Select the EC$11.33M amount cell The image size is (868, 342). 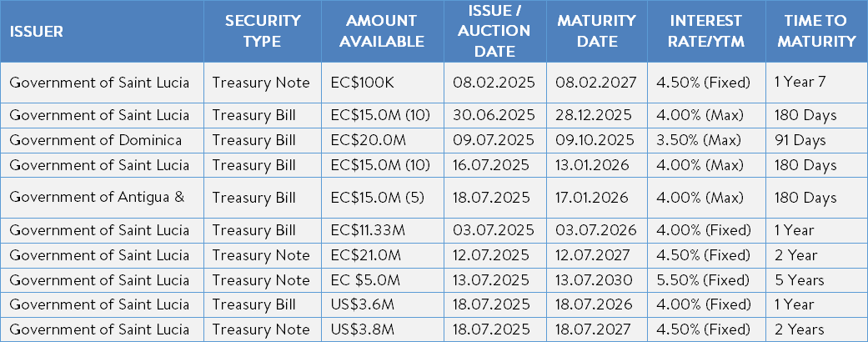[x=382, y=230]
